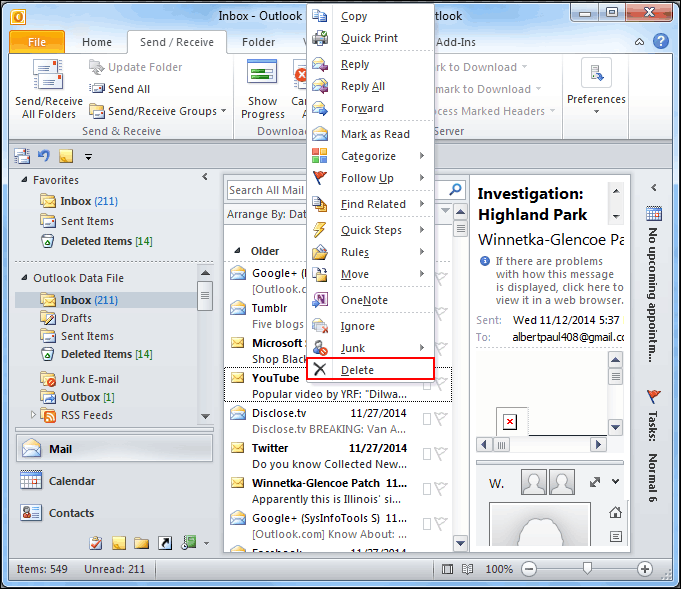This screenshot has height=589, width=681.
Task: Open Send/Receive Groups dropdown
Action: pos(158,111)
